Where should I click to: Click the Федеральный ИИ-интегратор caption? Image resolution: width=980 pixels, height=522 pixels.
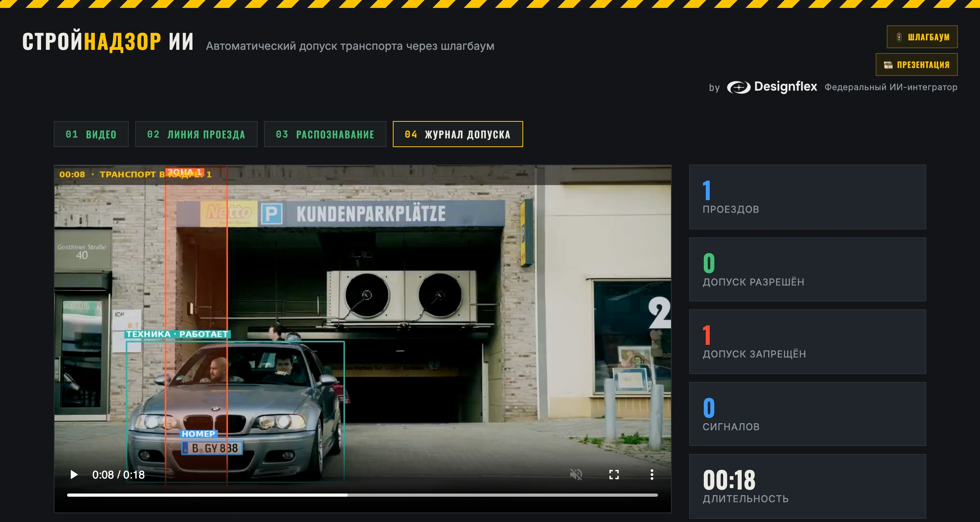click(x=891, y=87)
